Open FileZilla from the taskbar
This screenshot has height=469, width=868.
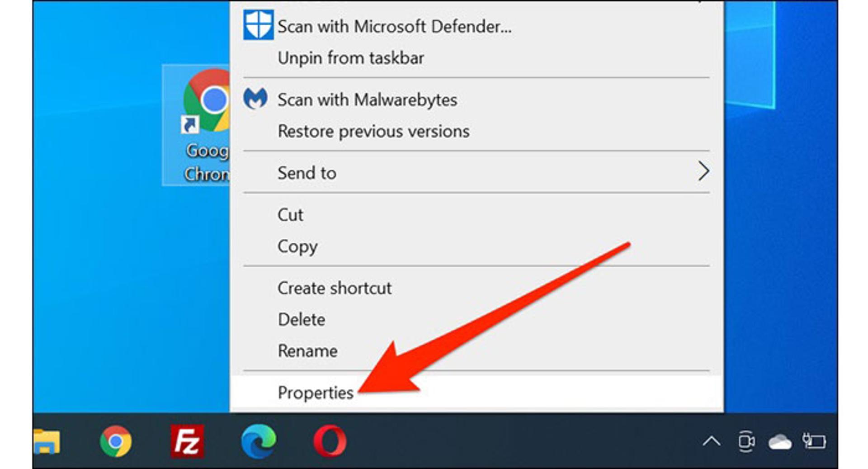click(x=187, y=441)
